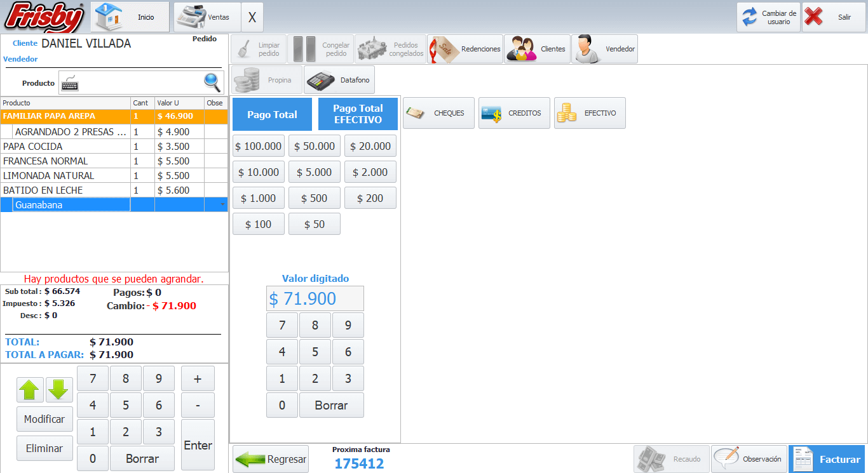Viewport: 868px width, 473px height.
Task: Choose CREDITOS payment method
Action: [514, 113]
